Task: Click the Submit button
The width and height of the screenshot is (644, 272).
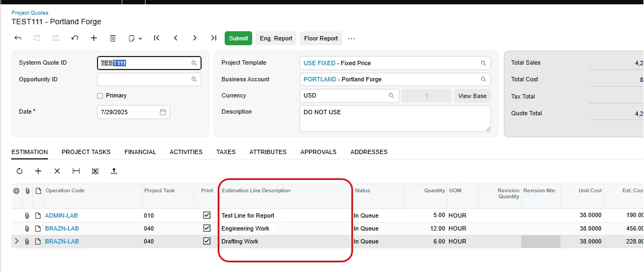Action: pyautogui.click(x=238, y=38)
